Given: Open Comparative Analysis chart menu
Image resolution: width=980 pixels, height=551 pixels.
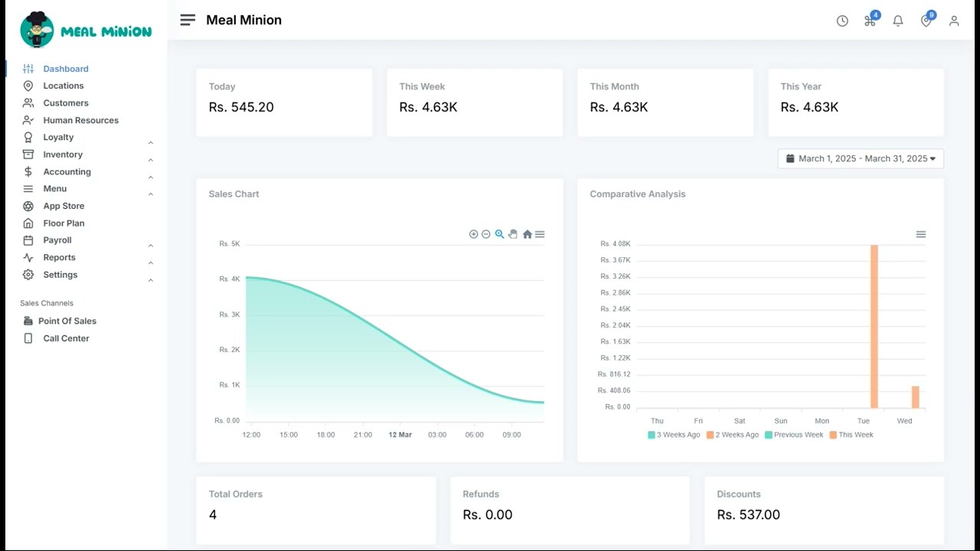Looking at the screenshot, I should tap(921, 234).
